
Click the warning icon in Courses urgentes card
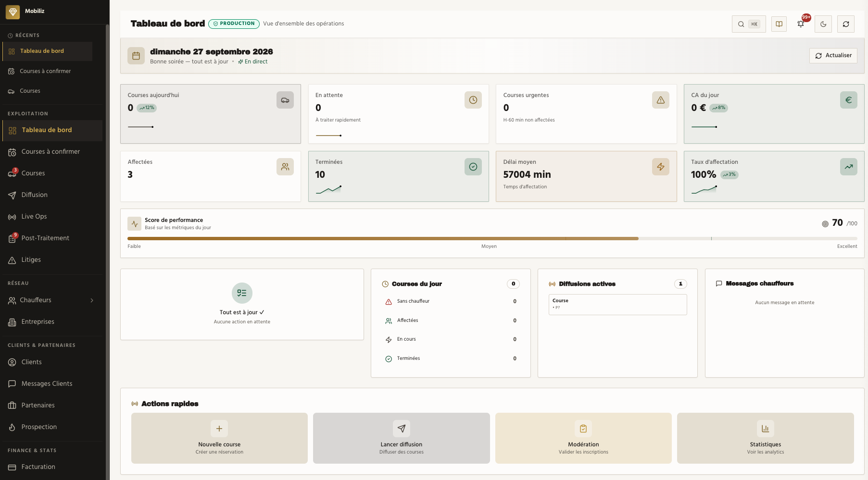[x=661, y=100]
